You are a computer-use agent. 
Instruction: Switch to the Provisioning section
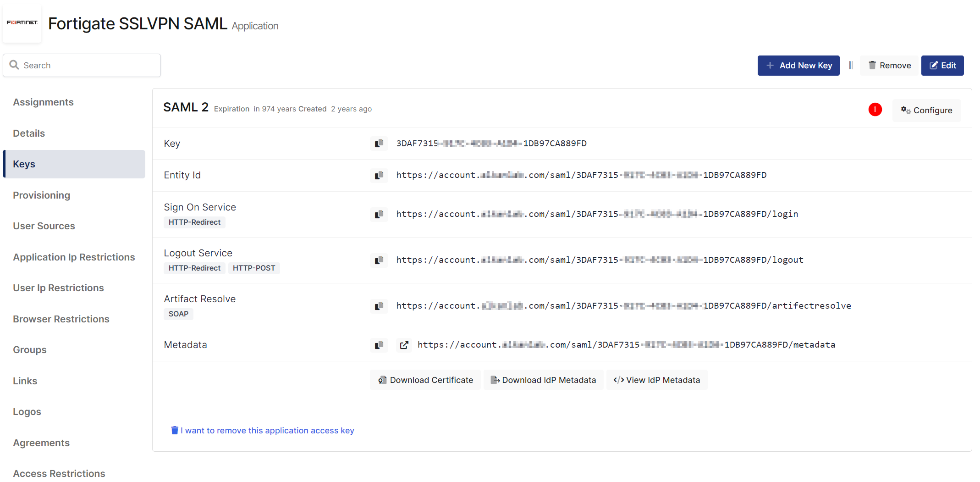(41, 195)
